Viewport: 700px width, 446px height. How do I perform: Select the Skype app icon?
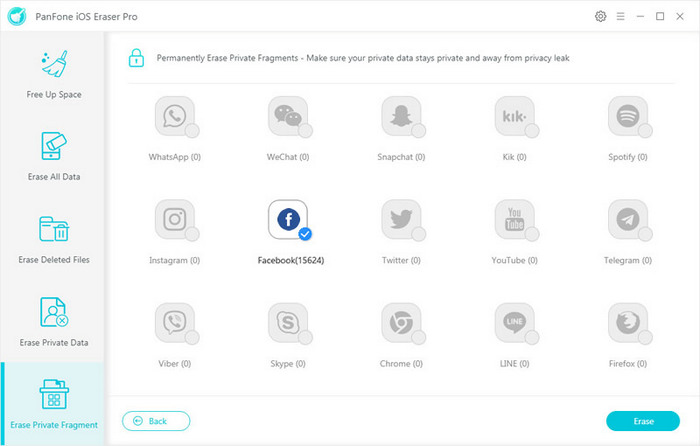(288, 323)
